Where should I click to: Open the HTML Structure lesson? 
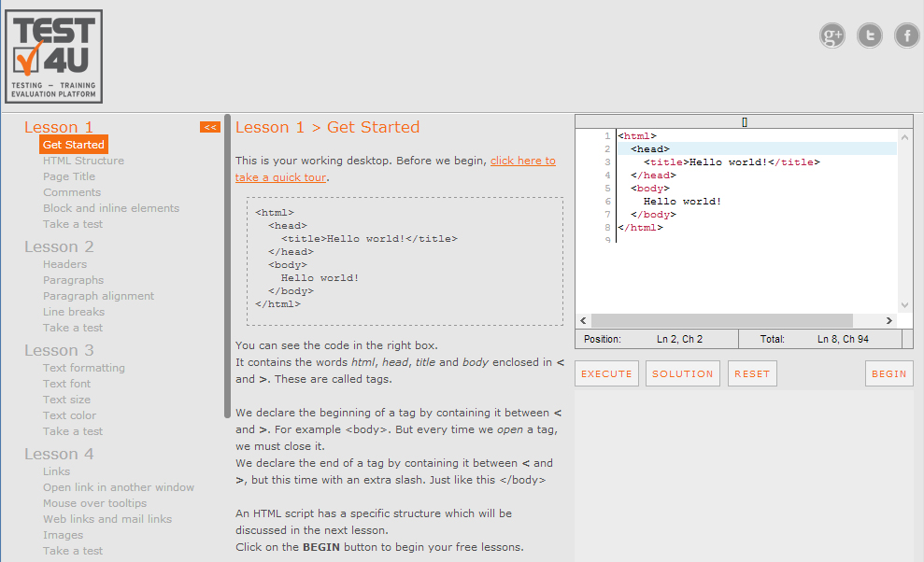point(83,161)
